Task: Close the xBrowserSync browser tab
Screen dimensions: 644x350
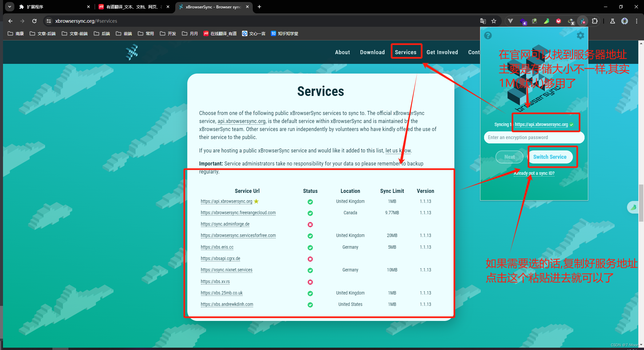Action: 247,7
